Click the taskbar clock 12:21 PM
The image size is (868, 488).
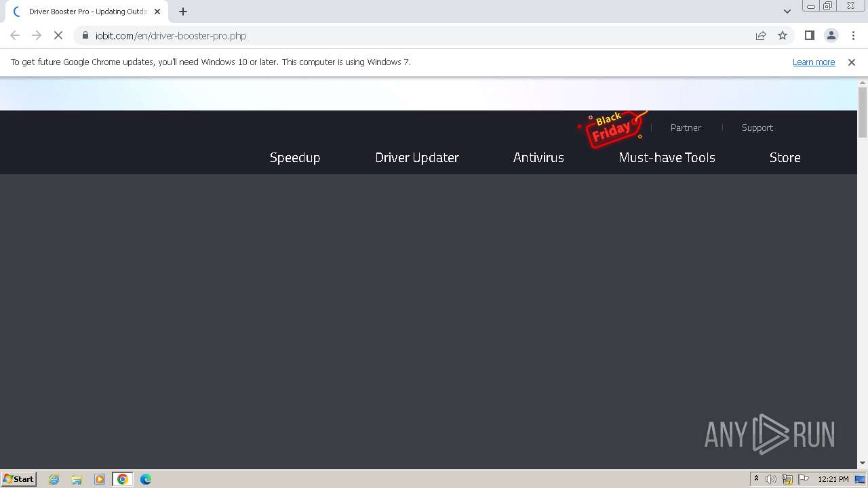[833, 479]
